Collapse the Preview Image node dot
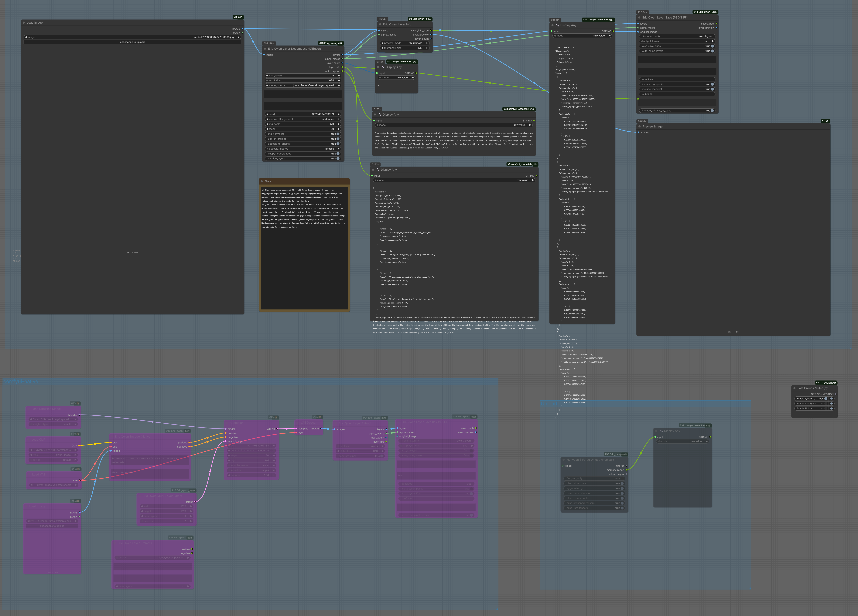This screenshot has width=858, height=616. 639,127
